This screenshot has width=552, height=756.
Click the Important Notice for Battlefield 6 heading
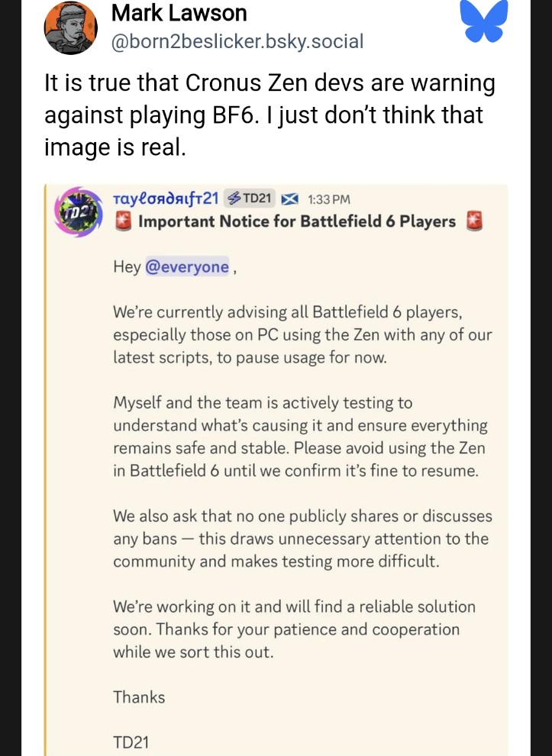297,222
